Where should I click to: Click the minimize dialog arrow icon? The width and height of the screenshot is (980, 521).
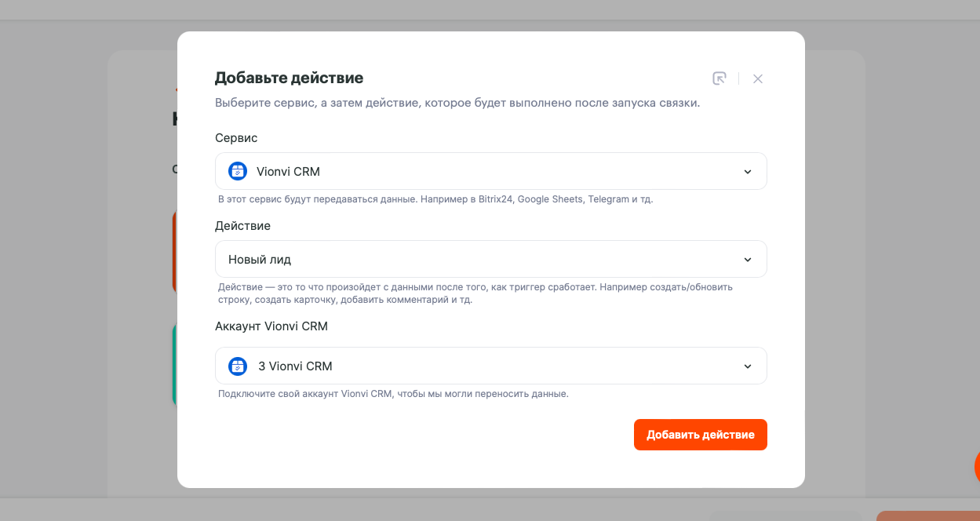(x=720, y=78)
